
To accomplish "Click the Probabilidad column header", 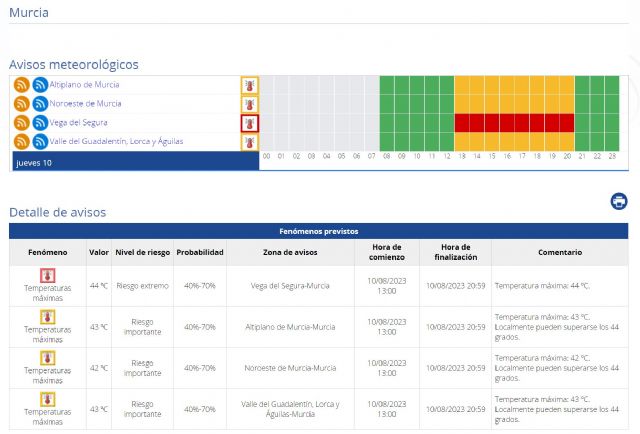I will (x=200, y=253).
